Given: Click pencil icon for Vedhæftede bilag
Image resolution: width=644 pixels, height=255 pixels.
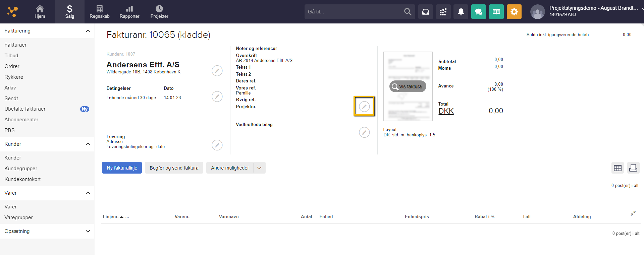Looking at the screenshot, I should (x=364, y=132).
